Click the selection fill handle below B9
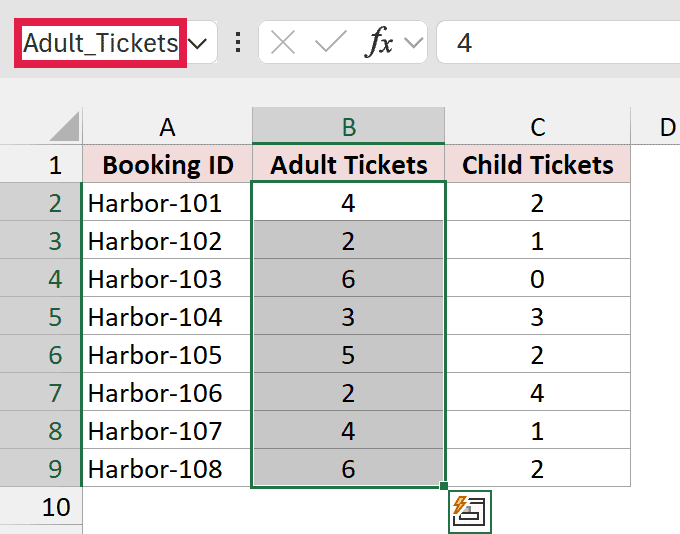 444,485
